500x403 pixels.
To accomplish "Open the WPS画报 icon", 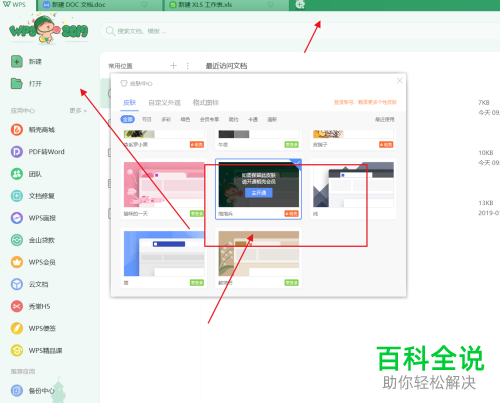I will 17,218.
